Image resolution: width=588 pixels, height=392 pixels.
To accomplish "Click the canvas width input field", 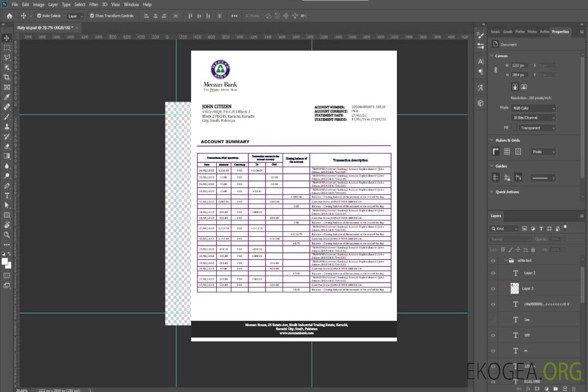I will click(x=519, y=65).
